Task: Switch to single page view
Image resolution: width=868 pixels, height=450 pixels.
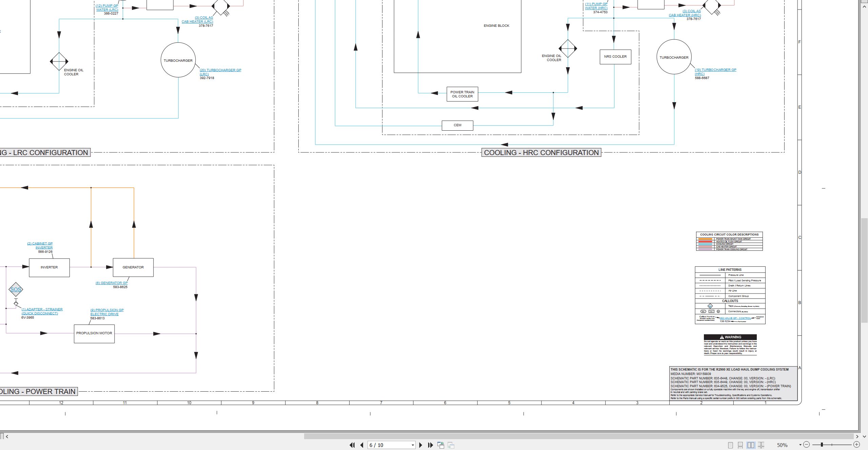Action: coord(731,445)
